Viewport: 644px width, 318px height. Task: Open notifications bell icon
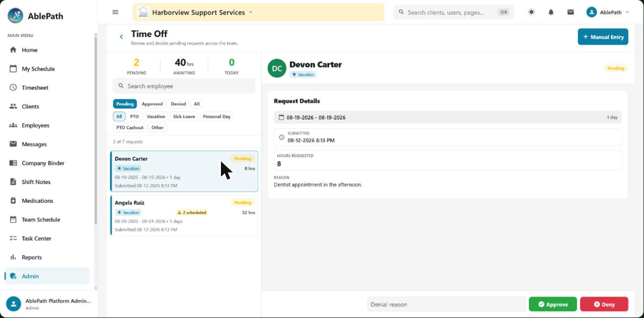point(551,13)
